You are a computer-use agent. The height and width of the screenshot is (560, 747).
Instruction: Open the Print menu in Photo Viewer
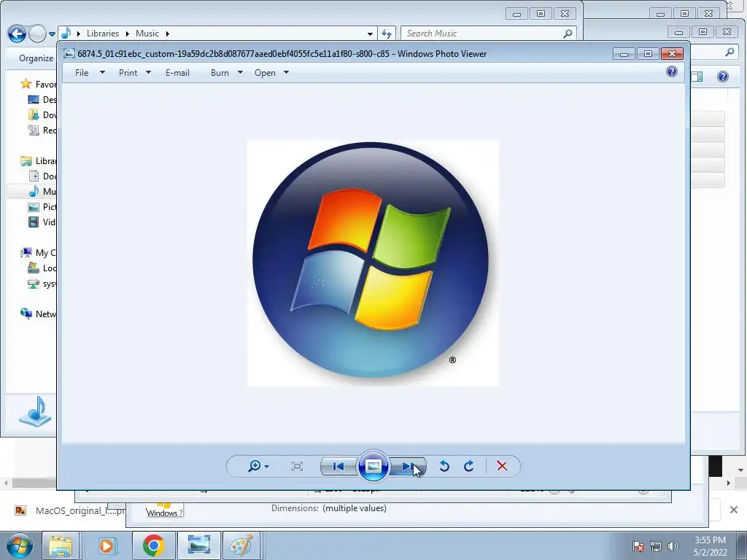click(x=135, y=73)
